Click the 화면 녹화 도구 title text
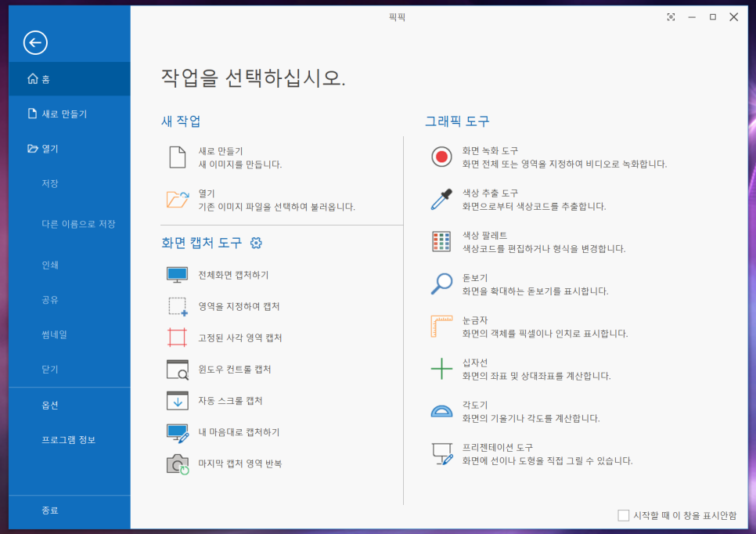756x534 pixels. [491, 150]
